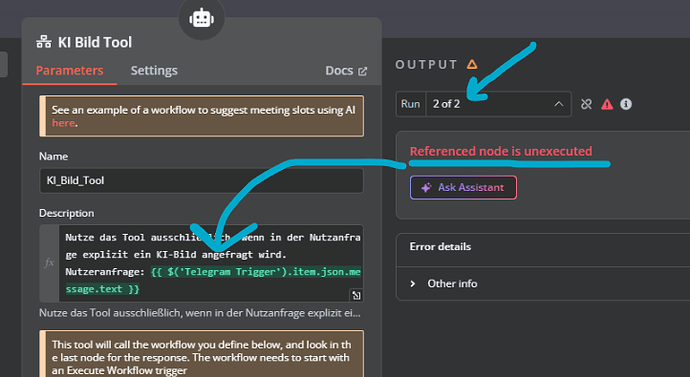Click the unlink run icon

coord(586,104)
